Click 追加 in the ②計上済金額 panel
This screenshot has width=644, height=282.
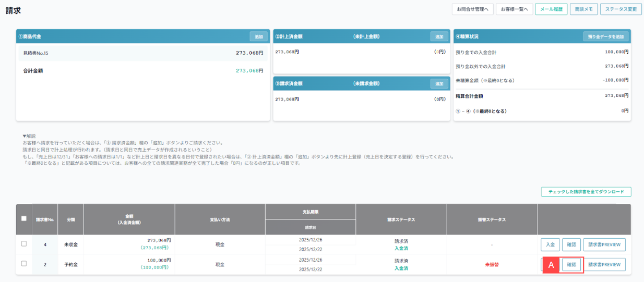coord(439,36)
